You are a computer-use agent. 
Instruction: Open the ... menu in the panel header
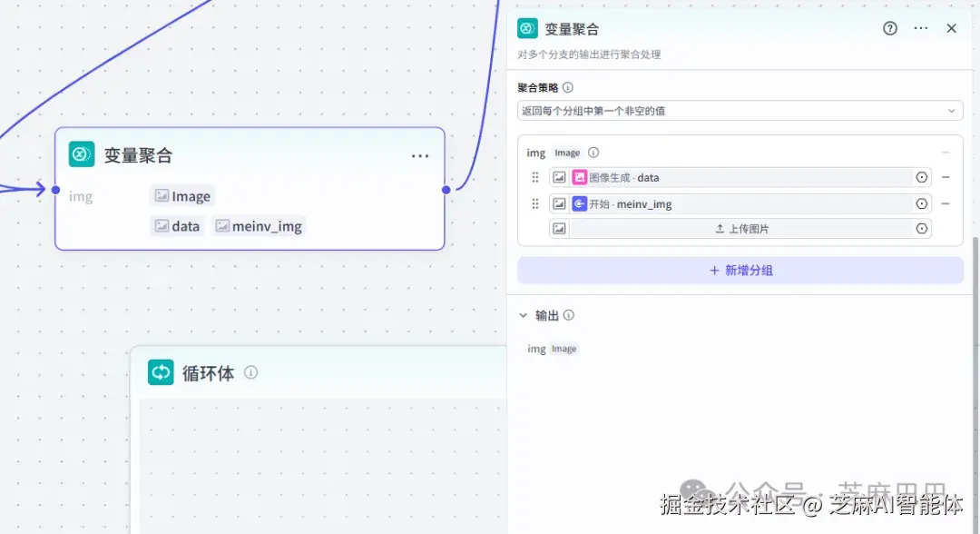tap(920, 28)
